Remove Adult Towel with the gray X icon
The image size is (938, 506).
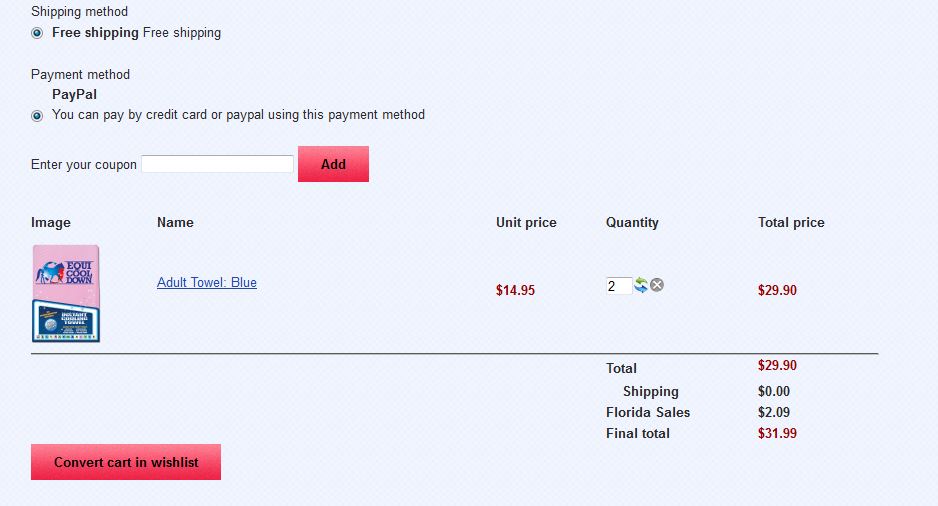657,285
